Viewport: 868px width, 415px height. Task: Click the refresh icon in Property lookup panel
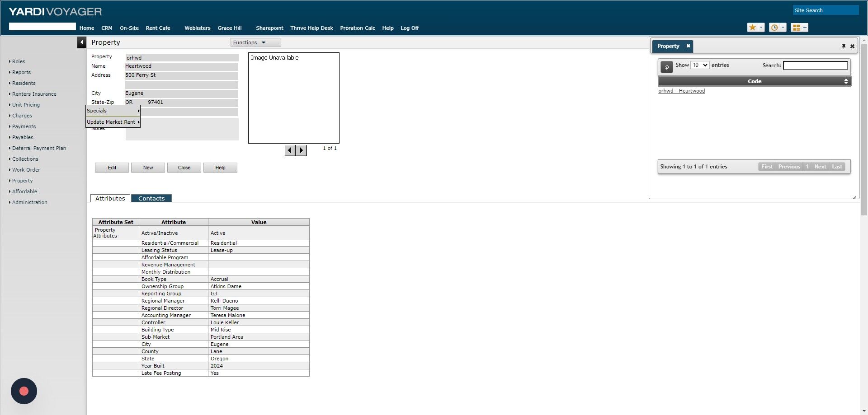point(667,66)
